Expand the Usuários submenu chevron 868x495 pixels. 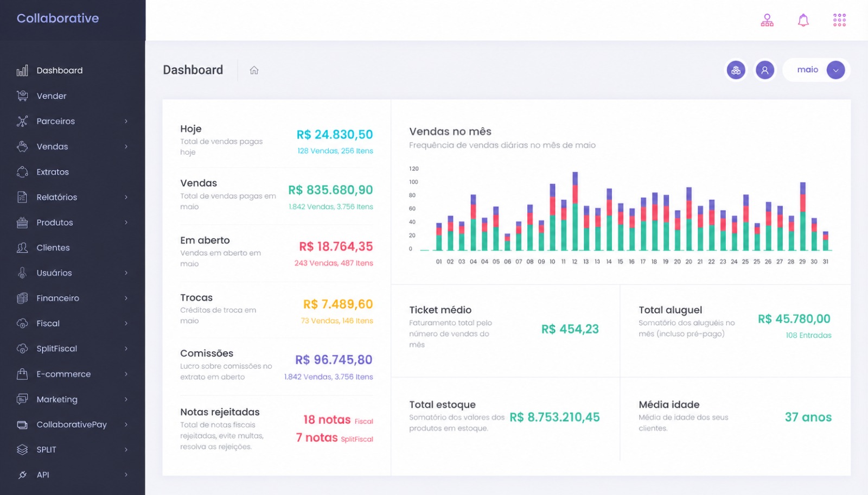tap(126, 273)
